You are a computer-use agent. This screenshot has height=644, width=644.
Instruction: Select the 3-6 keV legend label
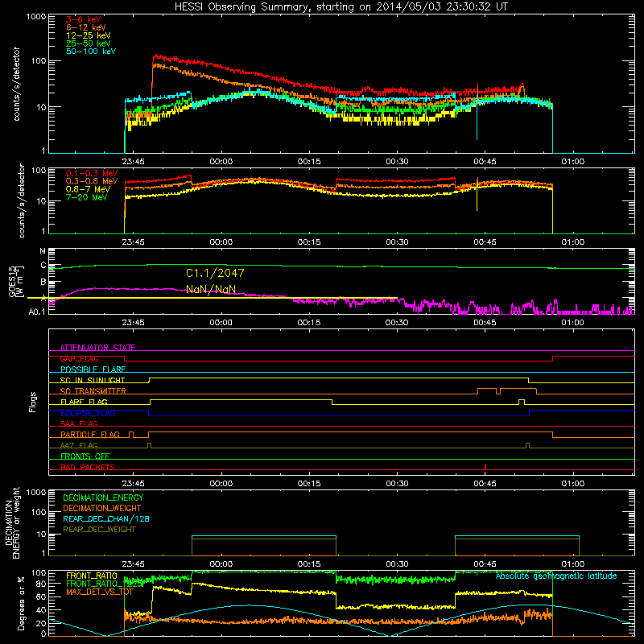tap(83, 19)
